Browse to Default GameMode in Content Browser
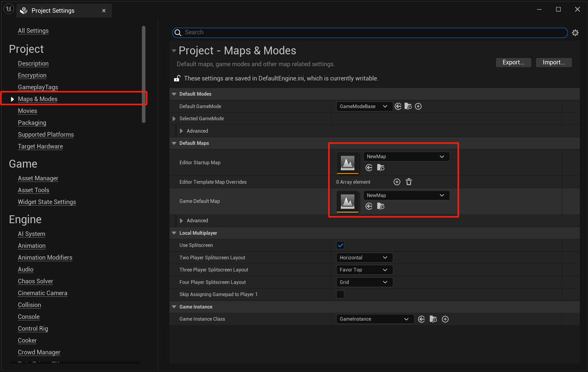 (x=408, y=106)
